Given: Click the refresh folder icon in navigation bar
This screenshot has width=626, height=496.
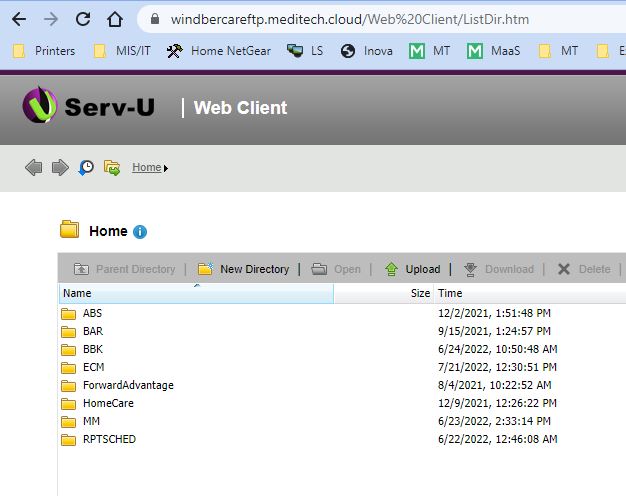Looking at the screenshot, I should (x=112, y=167).
